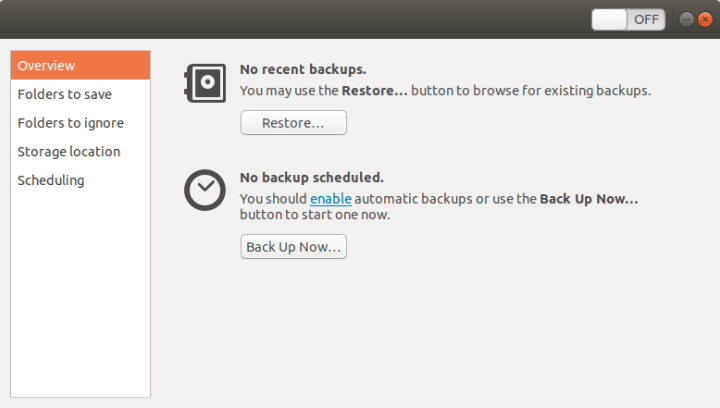Click the empty area of the sidebar list
The image size is (720, 408).
click(80, 294)
